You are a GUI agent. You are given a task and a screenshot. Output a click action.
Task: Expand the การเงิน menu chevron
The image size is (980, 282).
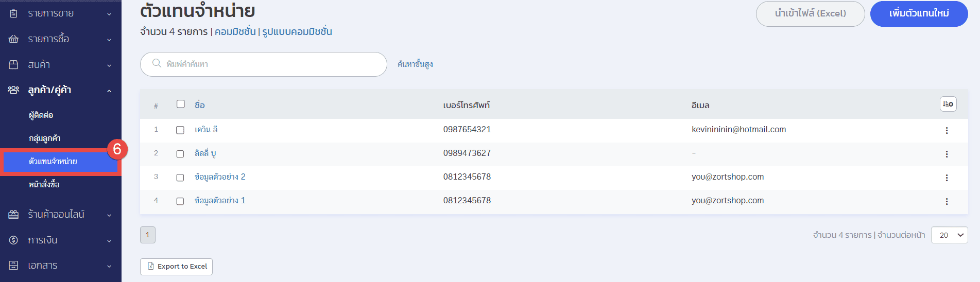pos(109,241)
